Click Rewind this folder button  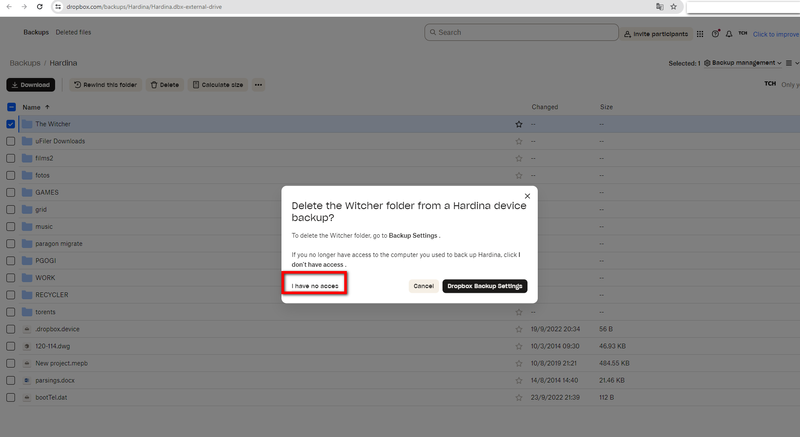(x=106, y=85)
